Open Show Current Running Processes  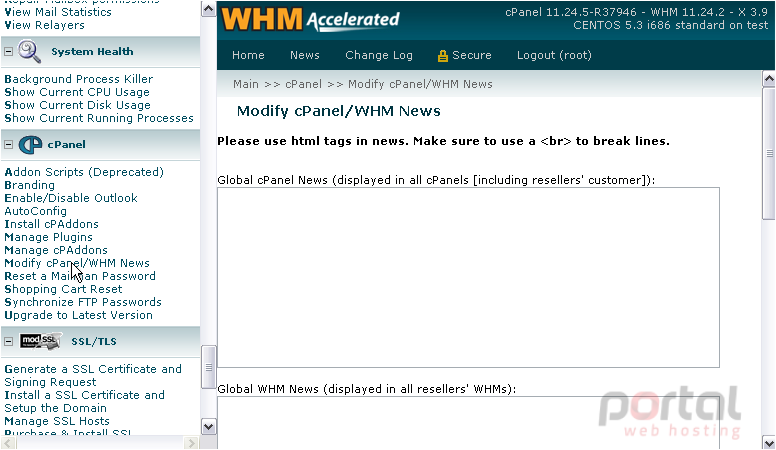pyautogui.click(x=99, y=118)
